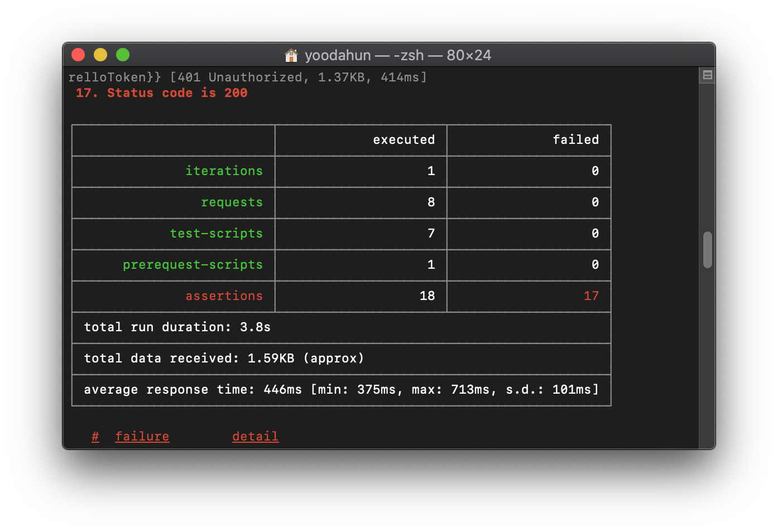Screen dimensions: 778x532
Task: Click the # column header link
Action: click(95, 436)
